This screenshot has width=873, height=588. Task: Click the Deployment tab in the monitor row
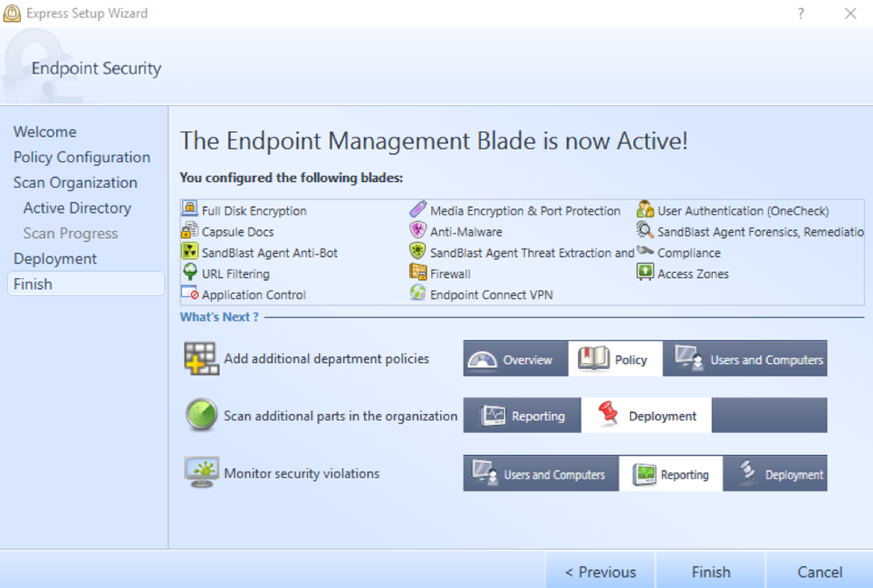[775, 474]
